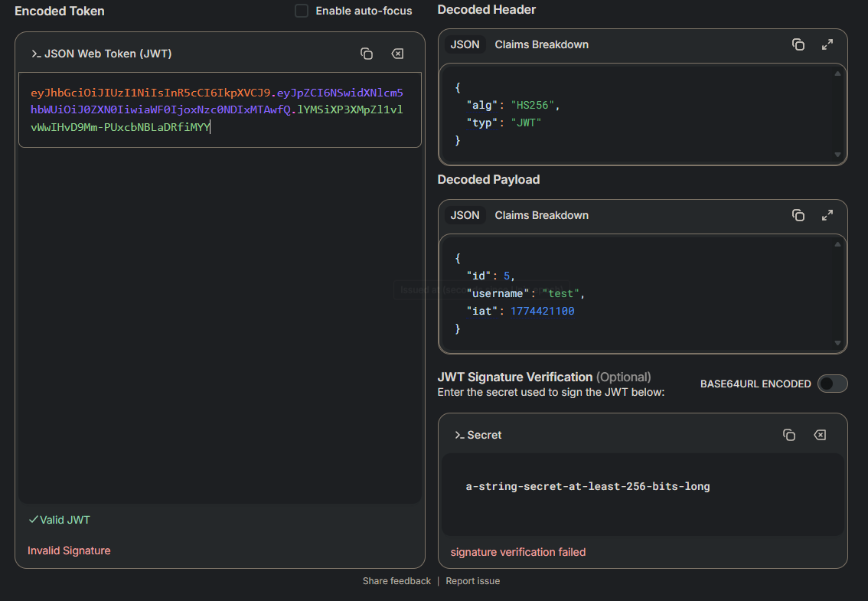Click the iat value 1774421100

coord(542,312)
